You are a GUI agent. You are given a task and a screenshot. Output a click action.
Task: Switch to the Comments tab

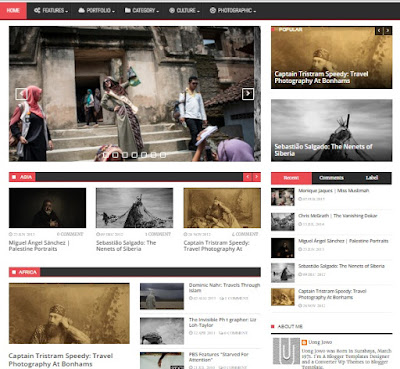tap(331, 178)
